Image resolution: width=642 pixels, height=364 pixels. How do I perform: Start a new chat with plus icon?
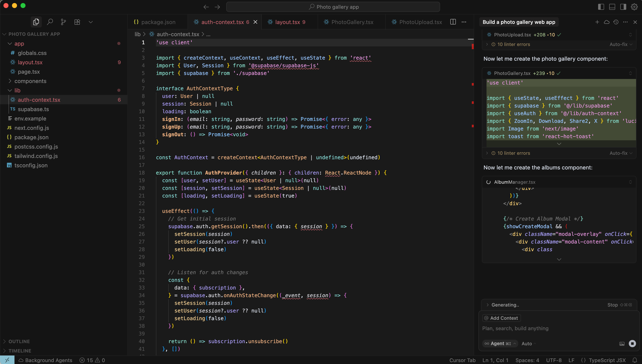[x=597, y=22]
